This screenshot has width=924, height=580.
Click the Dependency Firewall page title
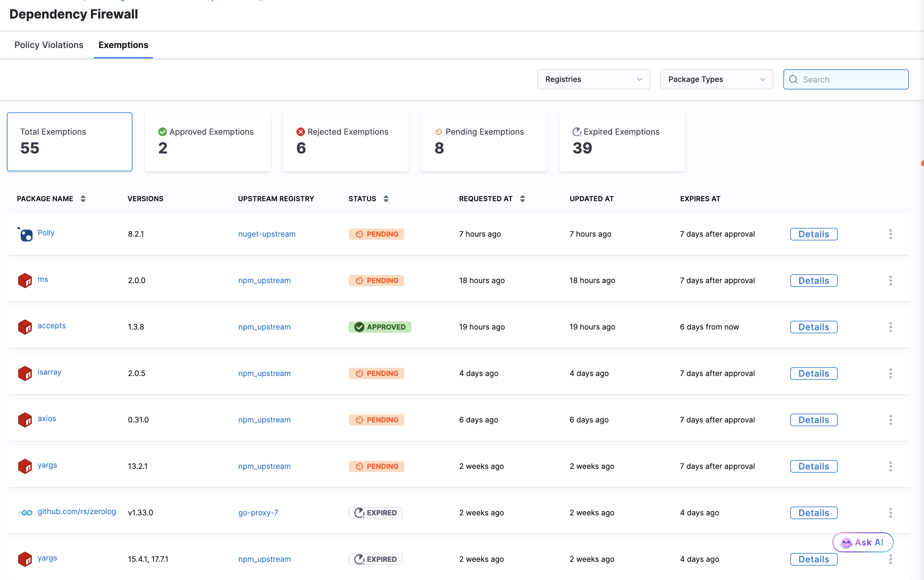pyautogui.click(x=74, y=14)
